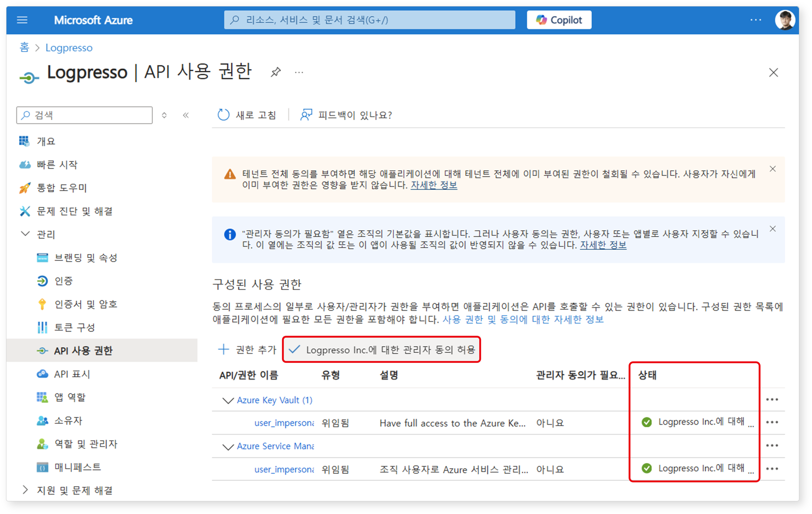The height and width of the screenshot is (514, 812).
Task: Open Copilot
Action: click(559, 20)
